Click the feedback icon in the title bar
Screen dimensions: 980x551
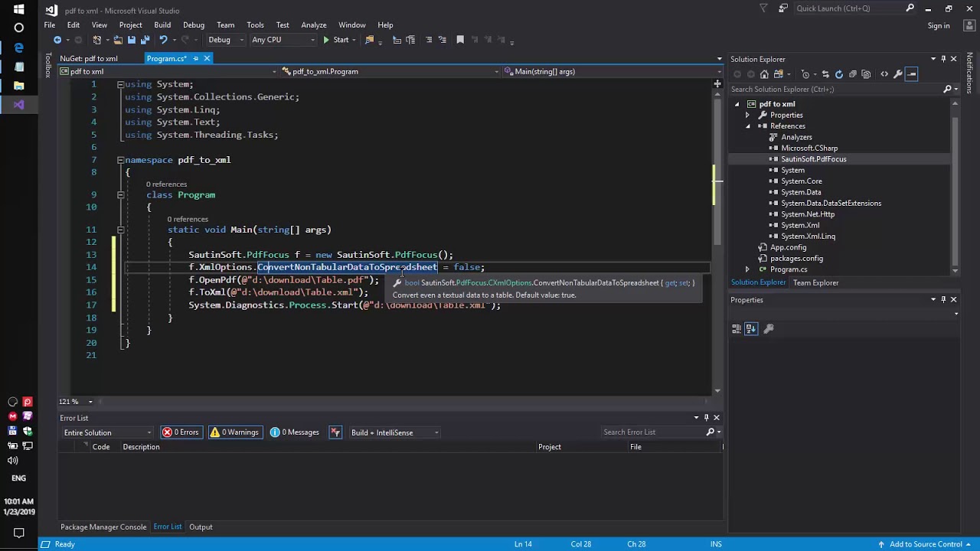[782, 8]
